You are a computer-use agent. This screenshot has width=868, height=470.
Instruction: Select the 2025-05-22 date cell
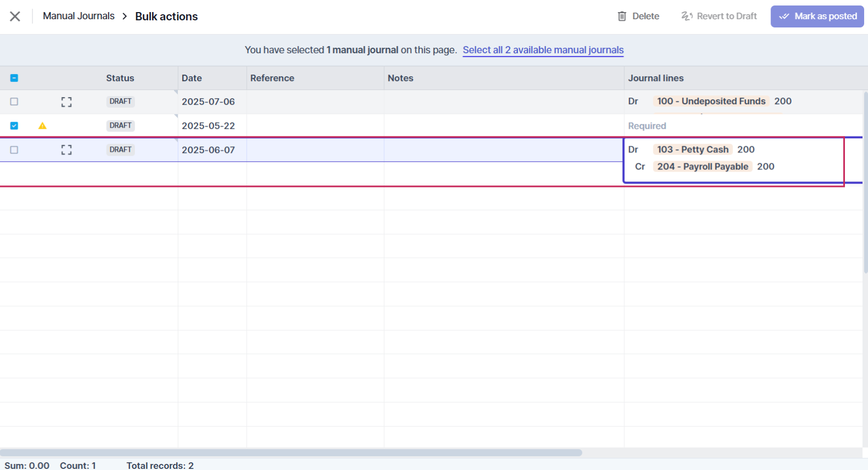tap(212, 126)
